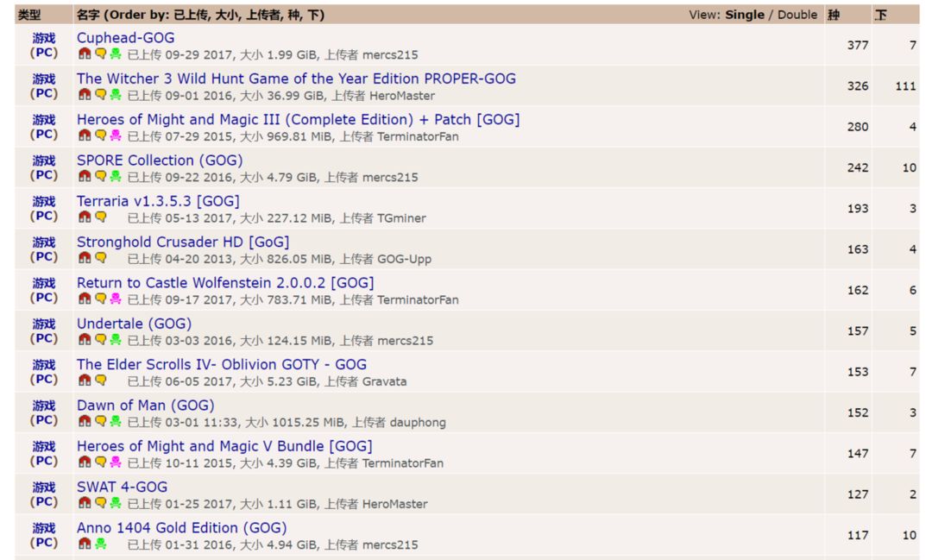Open Heroes of Might and Magic III title link
Viewport: 932px width, 560px height.
pos(298,119)
